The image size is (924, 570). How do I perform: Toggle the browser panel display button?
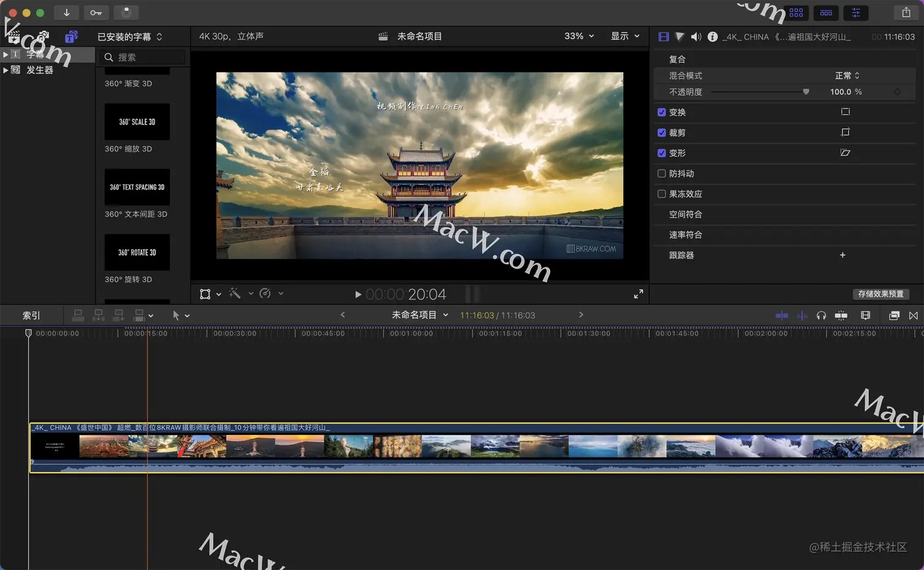tap(796, 12)
